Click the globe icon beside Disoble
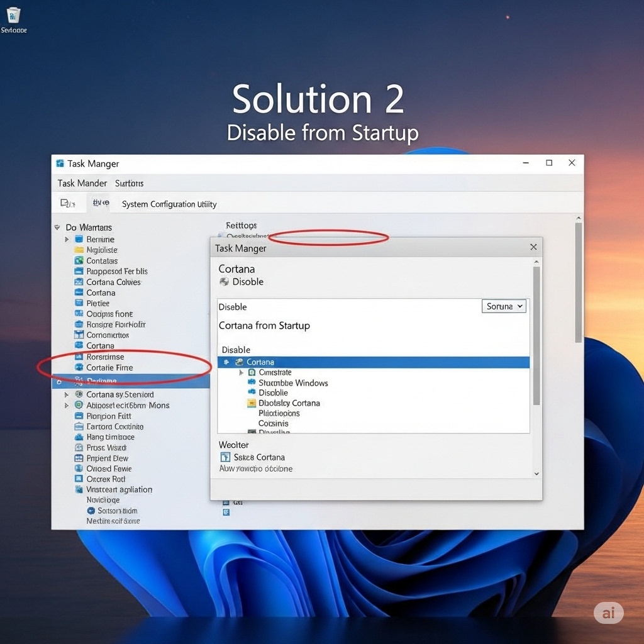The image size is (644, 644). click(225, 282)
